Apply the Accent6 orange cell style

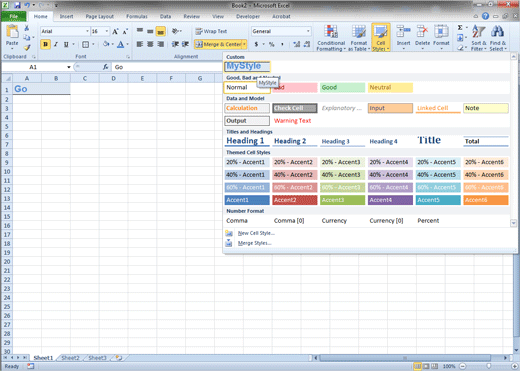point(486,200)
